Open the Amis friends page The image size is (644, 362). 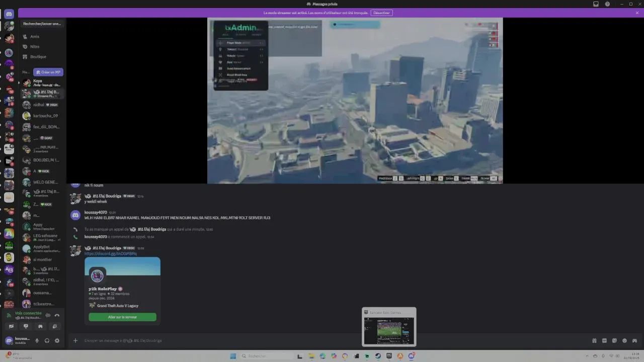(x=42, y=36)
